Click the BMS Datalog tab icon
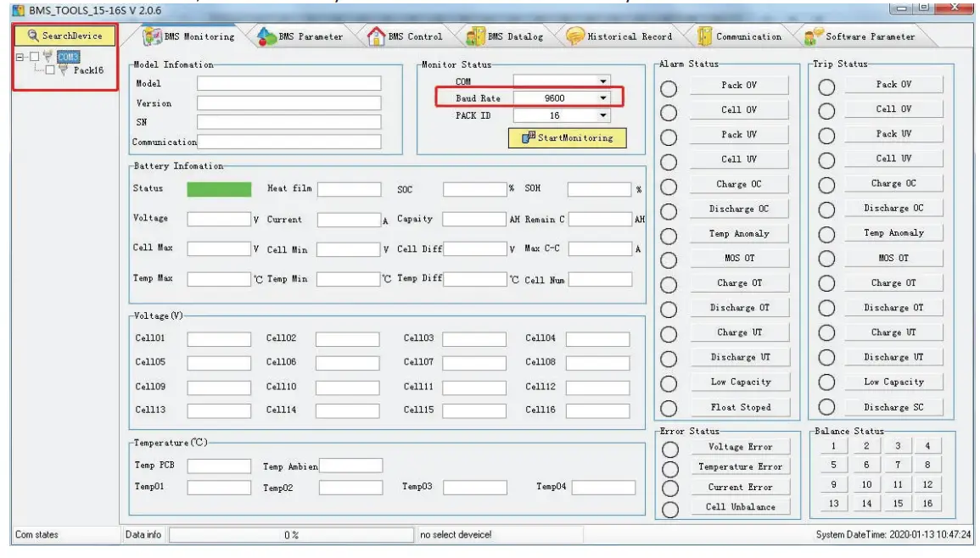The width and height of the screenshot is (980, 558). (x=475, y=36)
